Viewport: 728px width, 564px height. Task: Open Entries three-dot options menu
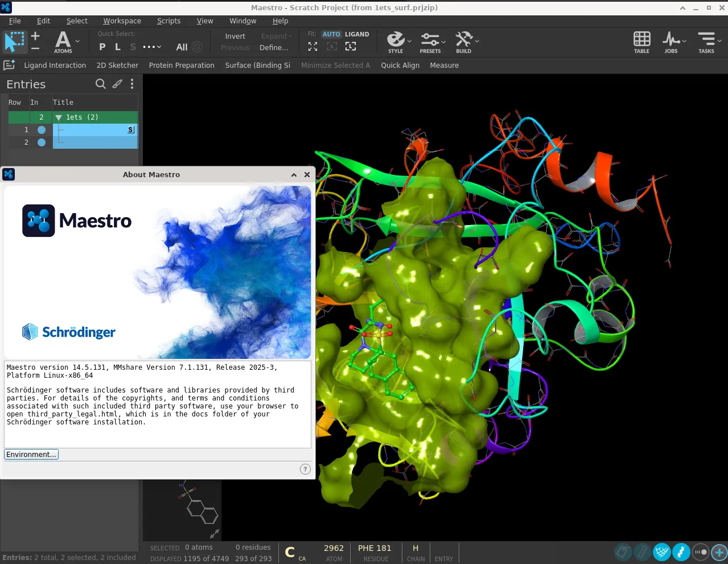(132, 84)
